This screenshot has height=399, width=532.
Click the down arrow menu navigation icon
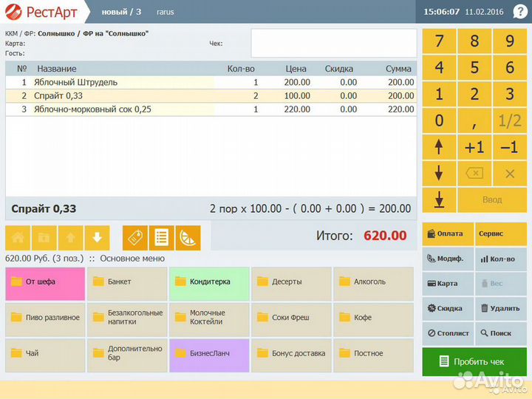point(96,238)
